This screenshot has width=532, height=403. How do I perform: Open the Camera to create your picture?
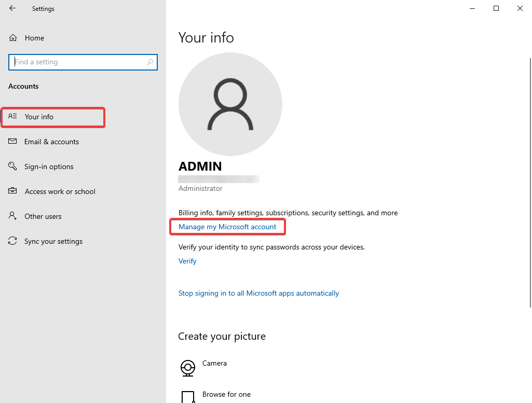click(188, 368)
